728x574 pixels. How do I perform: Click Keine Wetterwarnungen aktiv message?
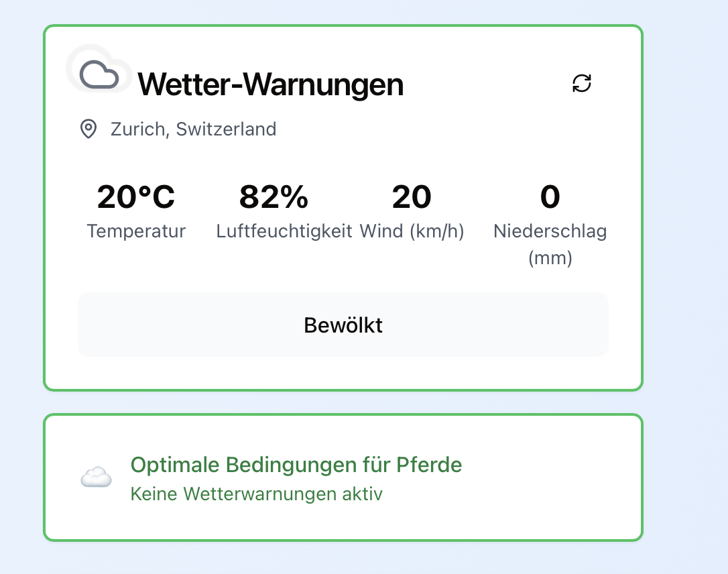(256, 495)
